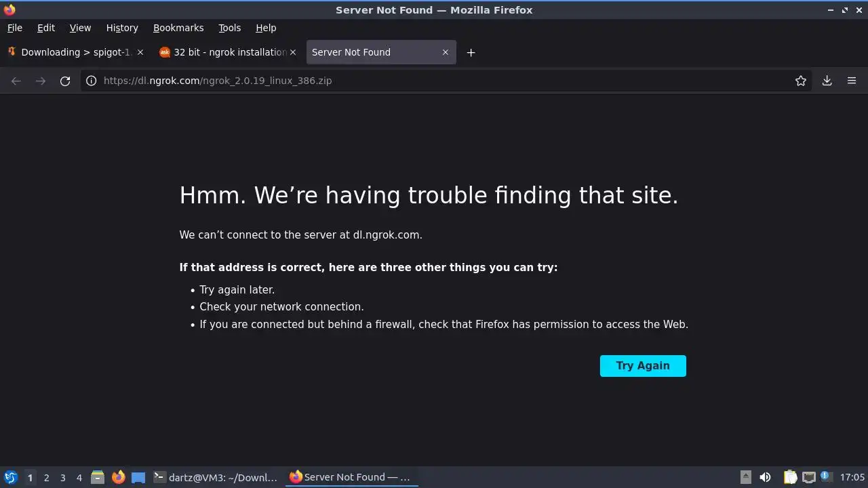View site information icon in address bar
This screenshot has width=868, height=488.
(x=91, y=81)
